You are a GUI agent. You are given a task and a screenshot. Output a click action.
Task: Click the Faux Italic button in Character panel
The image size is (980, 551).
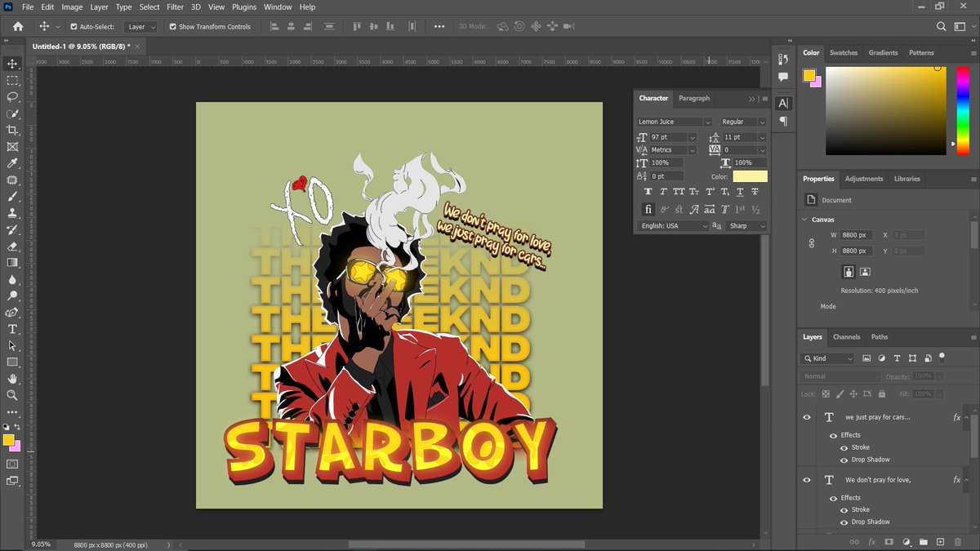pyautogui.click(x=663, y=192)
